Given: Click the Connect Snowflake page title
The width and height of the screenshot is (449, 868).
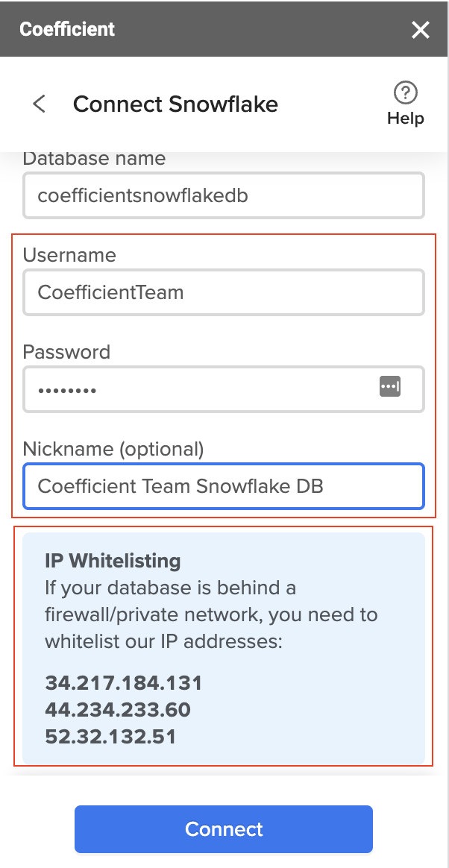Looking at the screenshot, I should click(x=175, y=104).
